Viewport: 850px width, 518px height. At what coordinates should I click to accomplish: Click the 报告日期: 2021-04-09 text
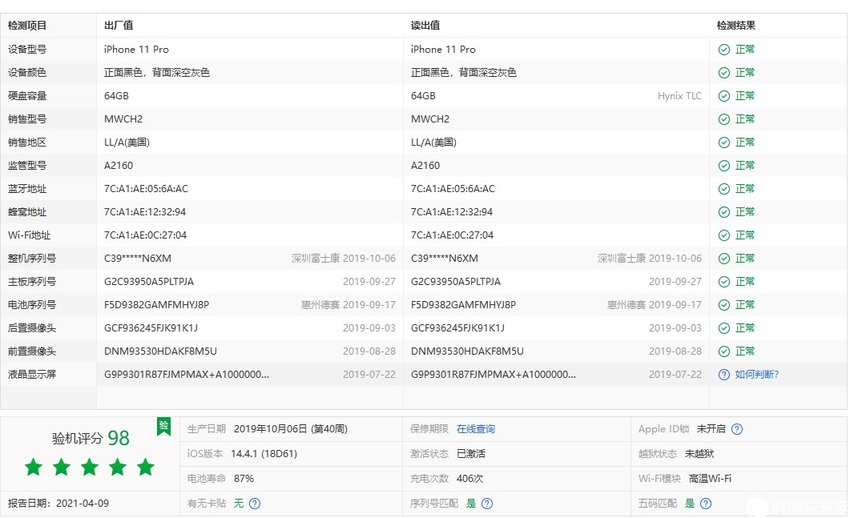(x=59, y=503)
